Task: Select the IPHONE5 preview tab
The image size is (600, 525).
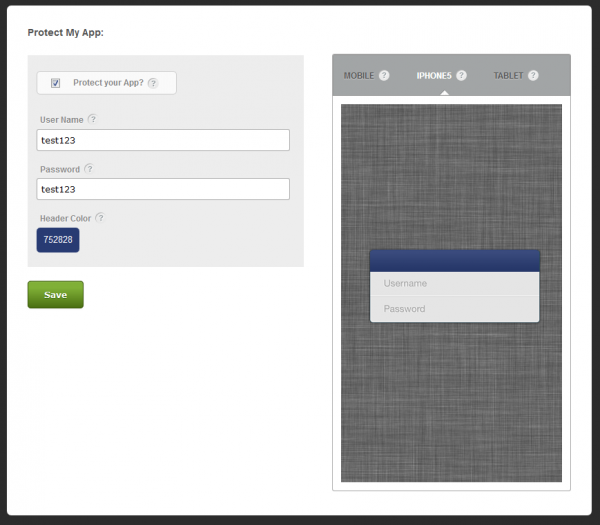Action: (434, 76)
